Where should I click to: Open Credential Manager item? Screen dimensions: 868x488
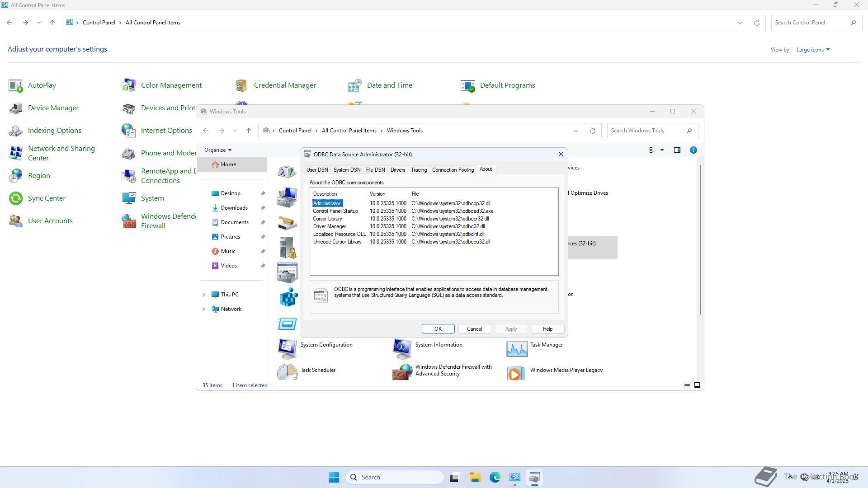275,85
